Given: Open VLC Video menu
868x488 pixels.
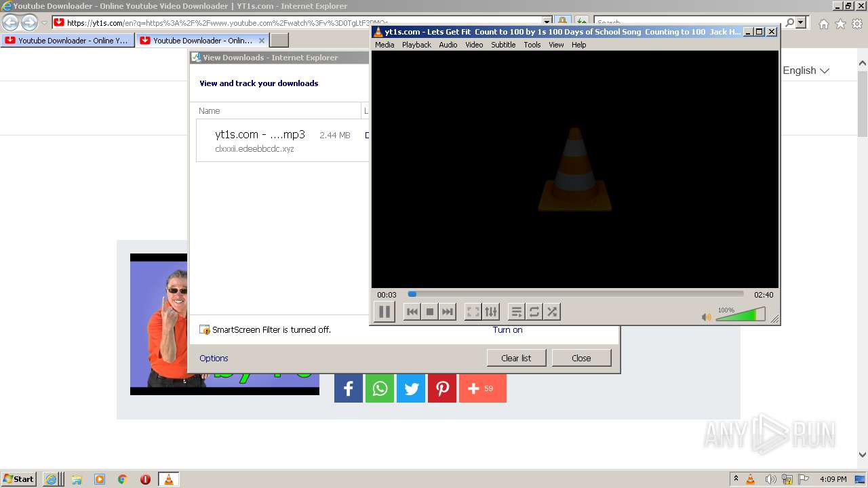Looking at the screenshot, I should click(474, 45).
